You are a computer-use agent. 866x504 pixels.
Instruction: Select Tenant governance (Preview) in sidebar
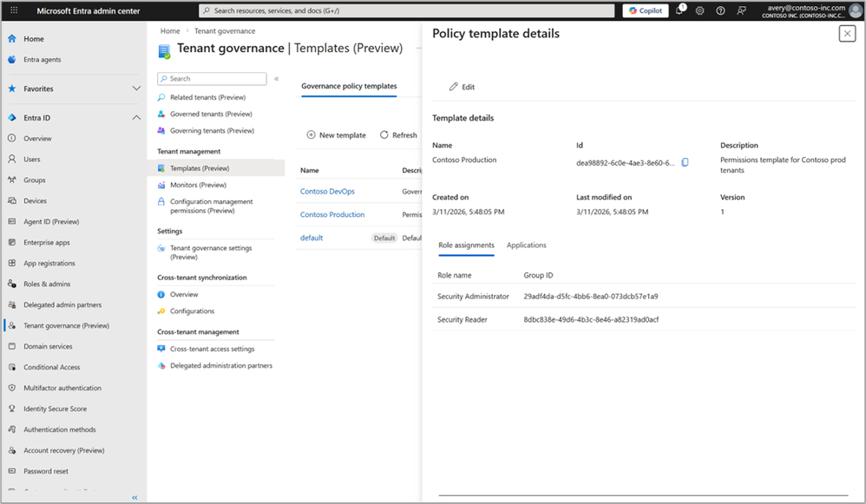[x=66, y=325]
